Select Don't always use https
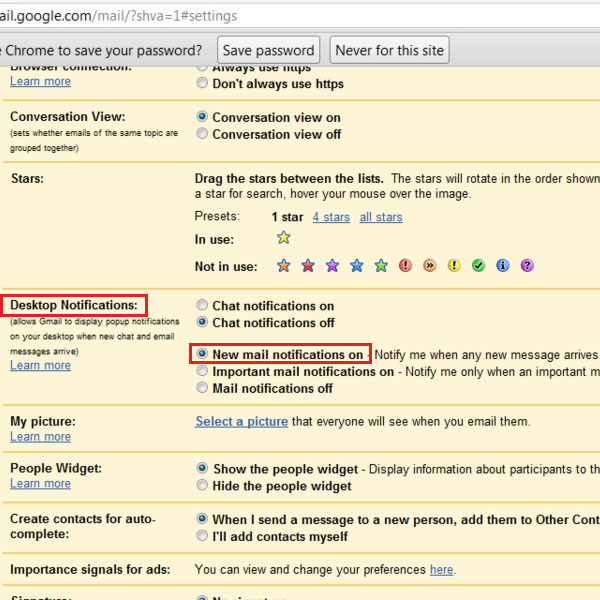The image size is (600, 600). click(x=202, y=83)
